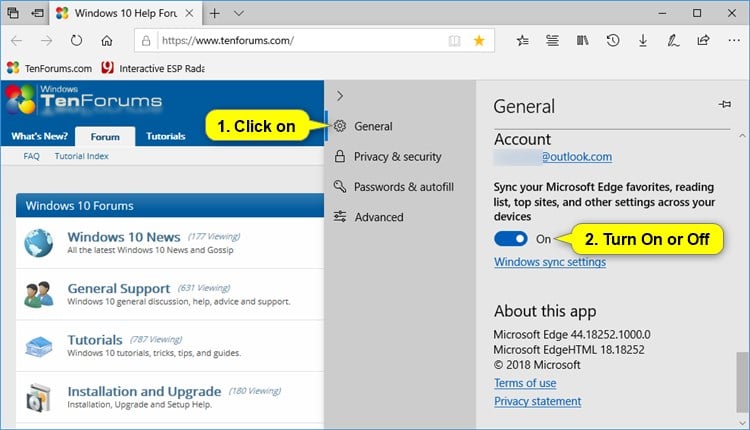
Task: Open the What's New? tab
Action: click(40, 136)
